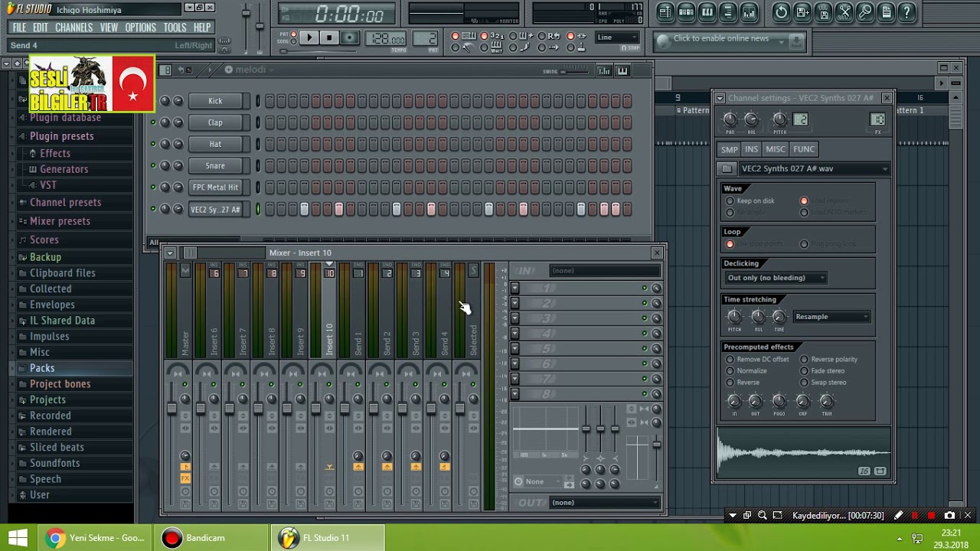Click the Record button in transport
This screenshot has width=980, height=551.
point(350,37)
